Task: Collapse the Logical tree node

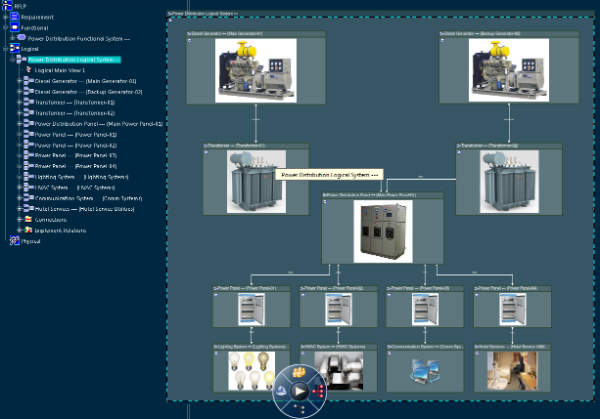Action: [x=5, y=48]
